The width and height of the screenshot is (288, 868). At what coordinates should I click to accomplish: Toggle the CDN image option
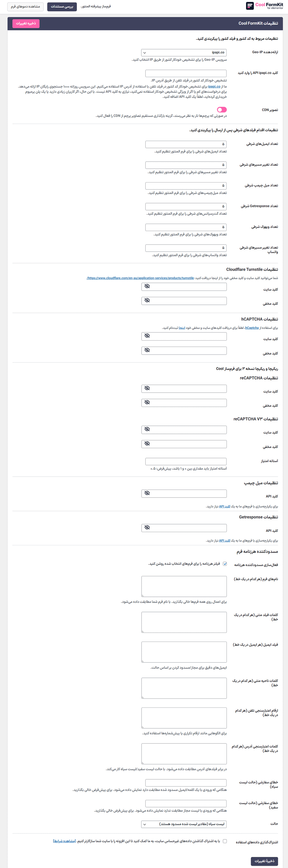222,109
